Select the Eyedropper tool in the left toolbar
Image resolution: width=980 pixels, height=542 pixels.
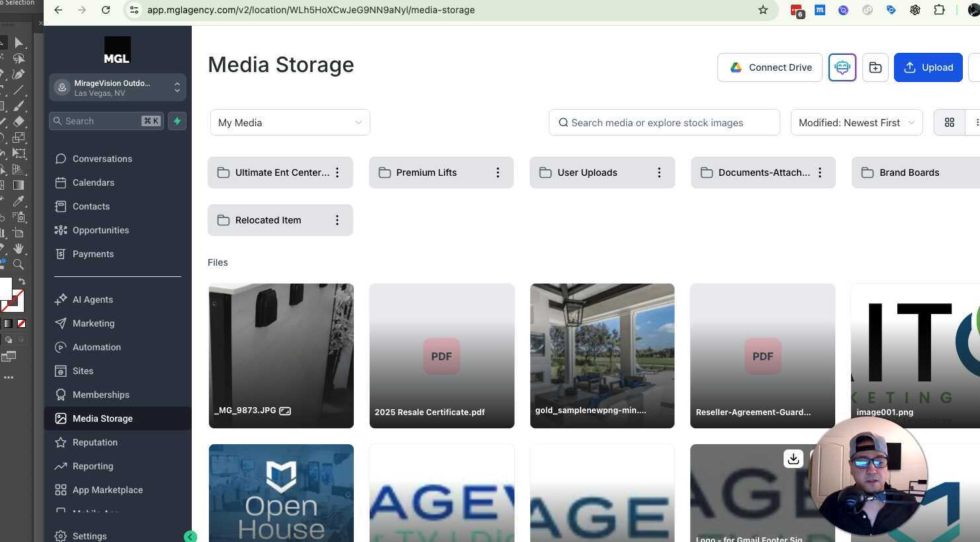[x=19, y=201]
